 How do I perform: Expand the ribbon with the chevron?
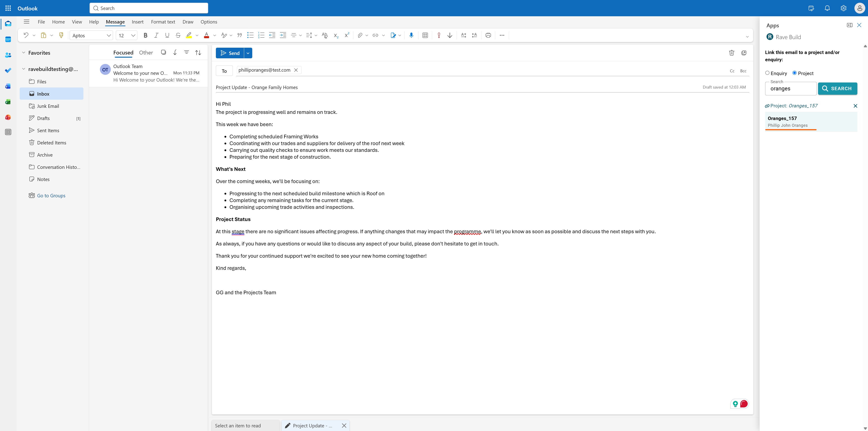coord(747,37)
